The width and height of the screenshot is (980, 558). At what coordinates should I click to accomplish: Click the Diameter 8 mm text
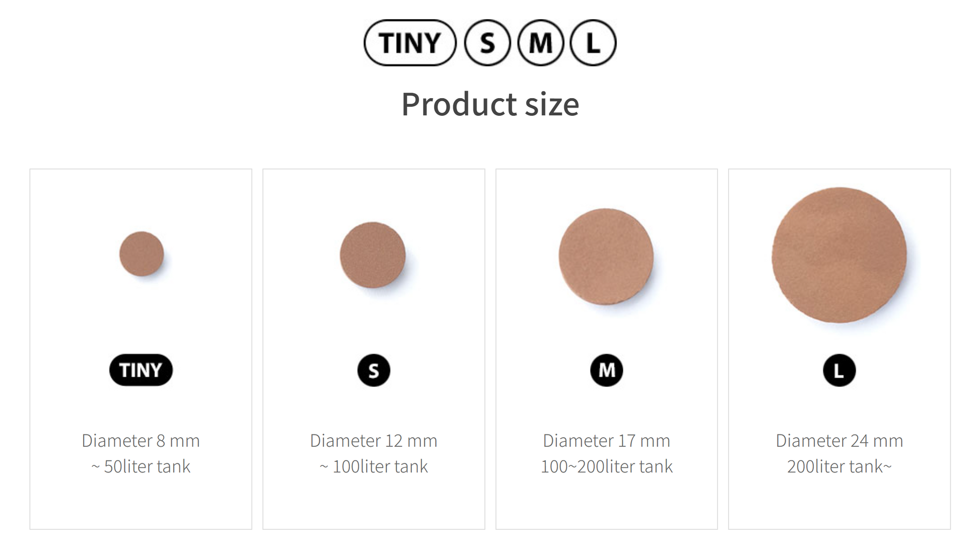pos(141,441)
